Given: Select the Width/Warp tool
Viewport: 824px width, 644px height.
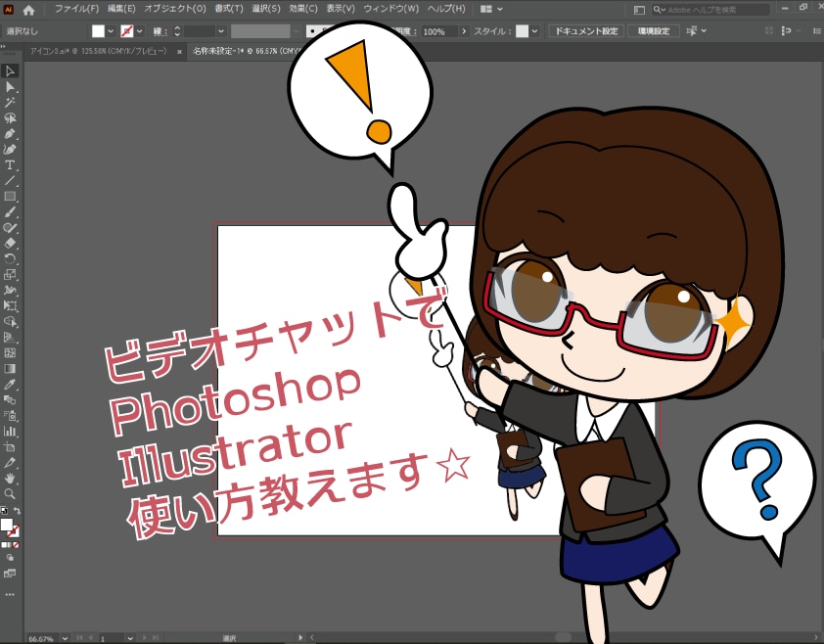Looking at the screenshot, I should point(10,291).
